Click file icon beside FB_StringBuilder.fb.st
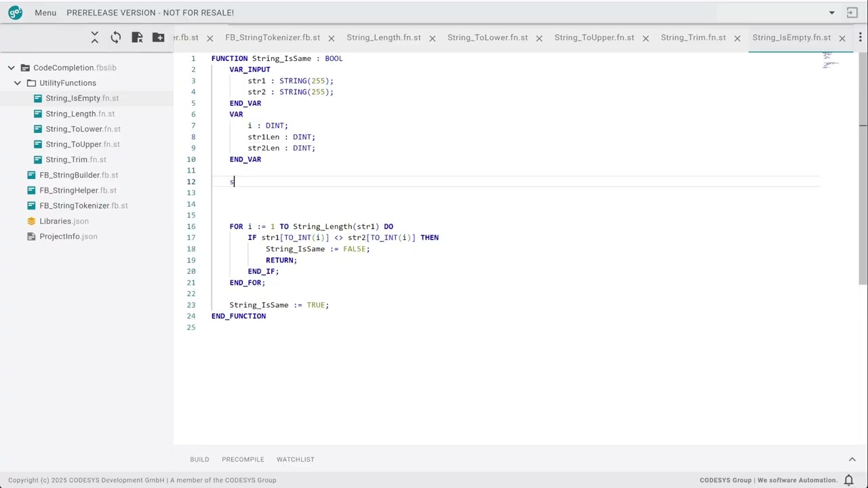This screenshot has width=868, height=488. pos(31,175)
